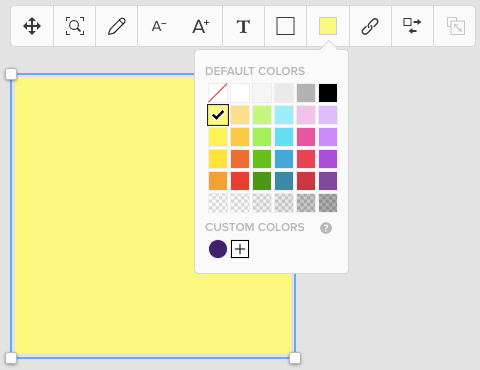
Task: Choose the black color swatch
Action: coord(328,93)
